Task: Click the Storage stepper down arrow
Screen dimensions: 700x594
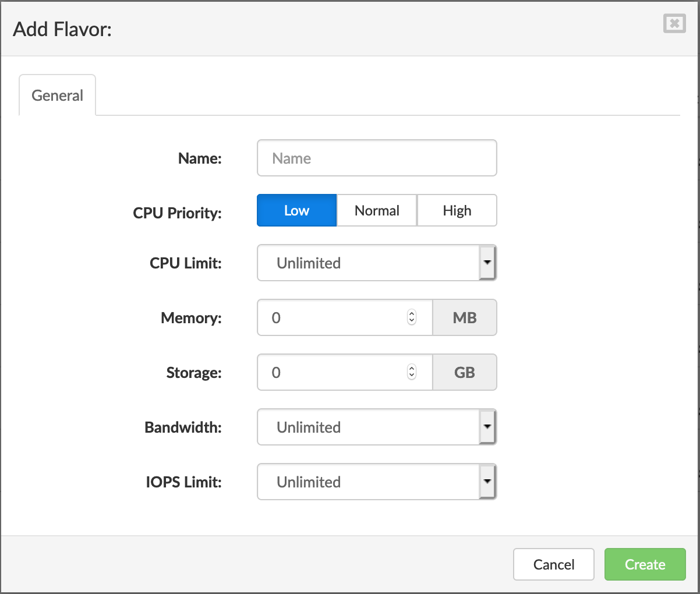Action: (x=412, y=376)
